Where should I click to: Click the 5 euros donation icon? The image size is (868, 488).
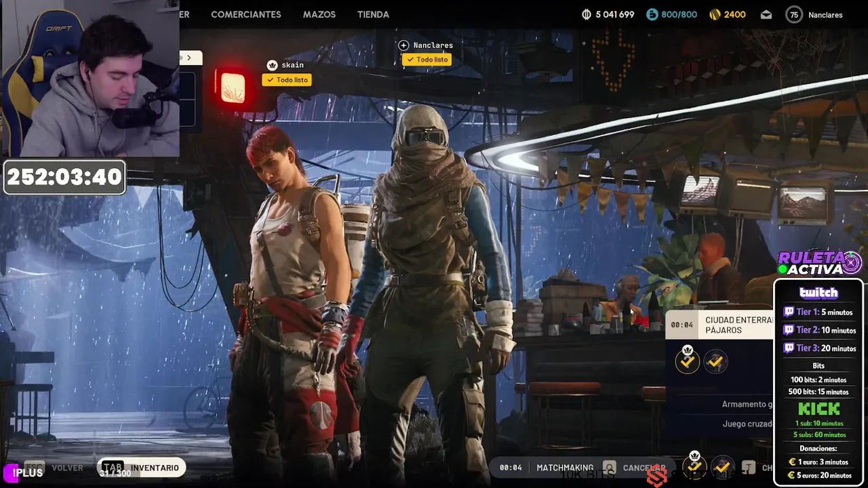(x=791, y=475)
